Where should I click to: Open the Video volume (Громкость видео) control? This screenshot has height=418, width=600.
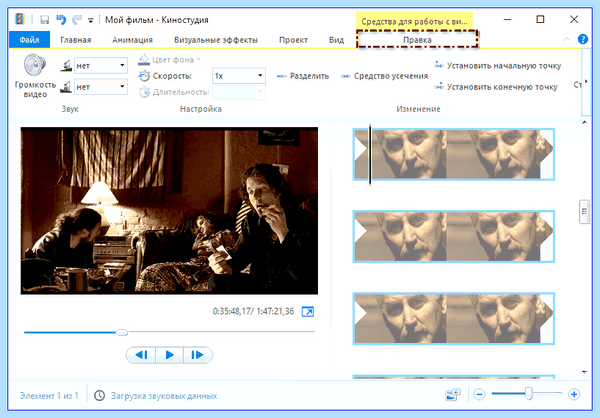pos(35,76)
